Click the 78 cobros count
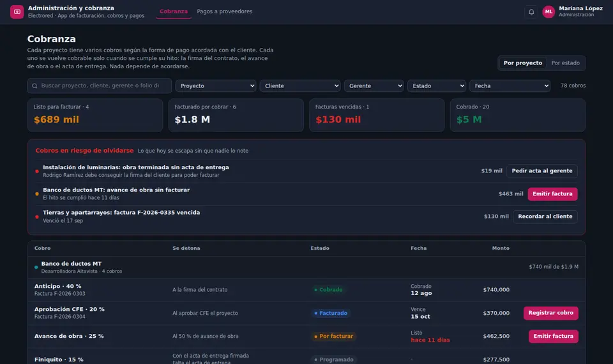The height and width of the screenshot is (364, 613). coord(573,86)
